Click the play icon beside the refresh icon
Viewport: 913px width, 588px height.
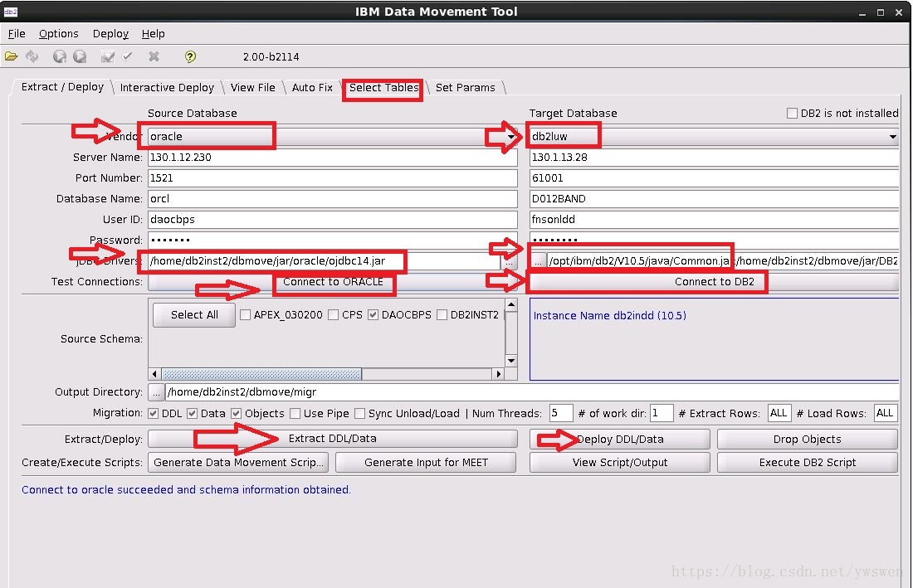point(60,56)
